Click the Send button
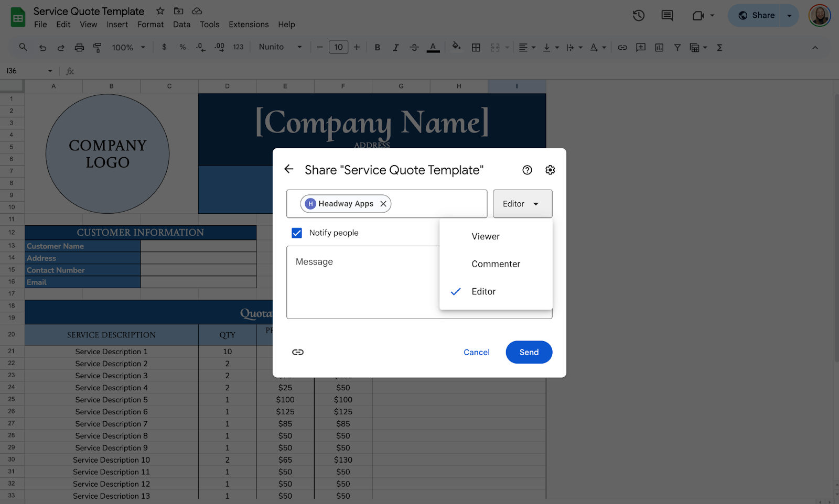The image size is (839, 504). tap(529, 352)
